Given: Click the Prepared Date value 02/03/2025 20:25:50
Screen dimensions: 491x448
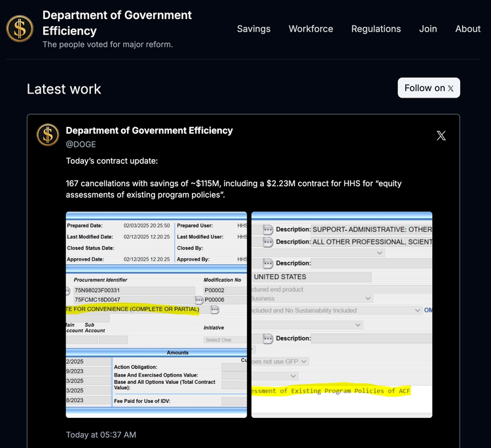Looking at the screenshot, I should [x=147, y=225].
